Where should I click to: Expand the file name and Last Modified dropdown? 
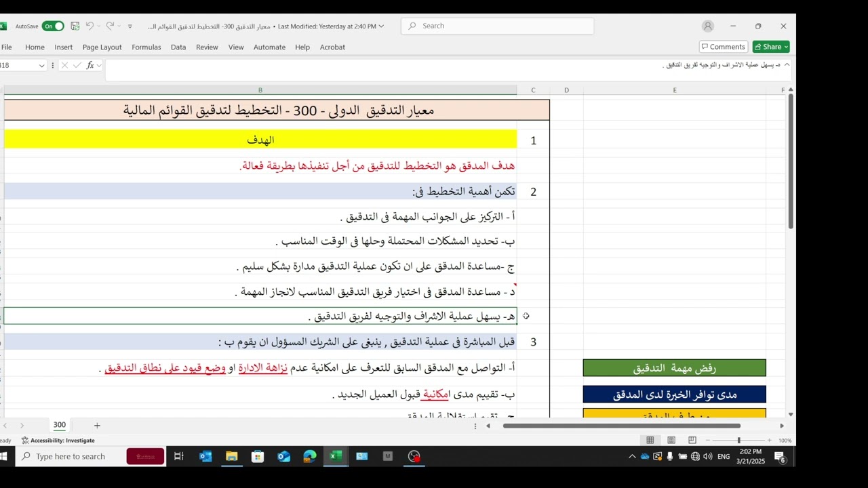[381, 26]
